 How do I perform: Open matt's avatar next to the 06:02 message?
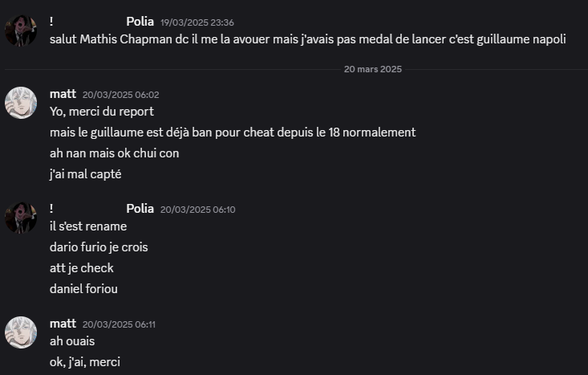[x=21, y=103]
